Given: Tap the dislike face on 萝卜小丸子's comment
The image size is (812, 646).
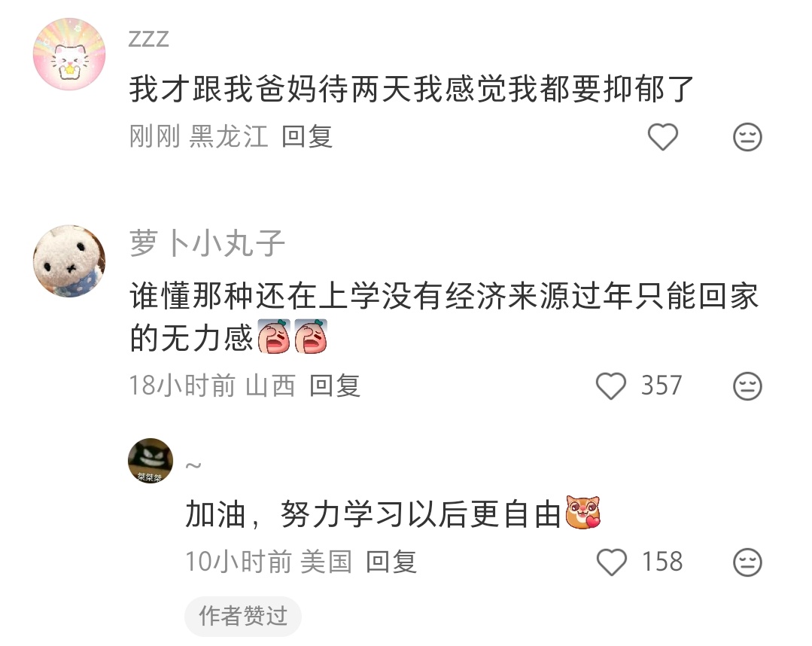Looking at the screenshot, I should (747, 386).
